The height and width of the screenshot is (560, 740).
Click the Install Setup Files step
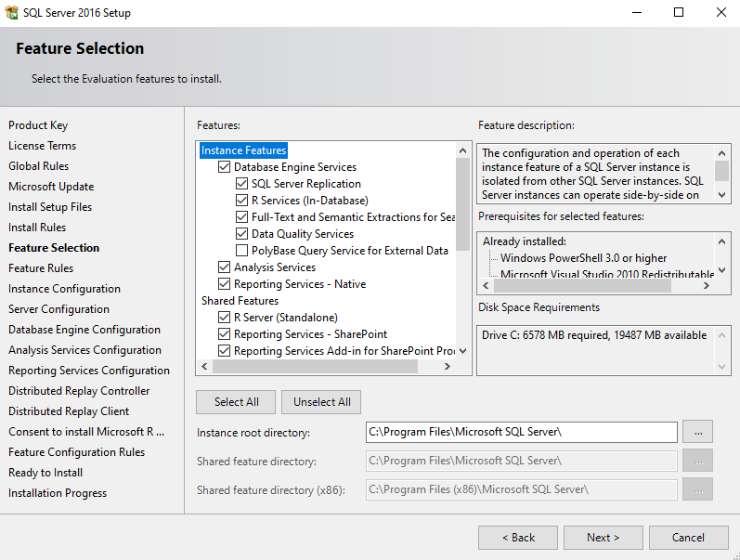point(50,207)
